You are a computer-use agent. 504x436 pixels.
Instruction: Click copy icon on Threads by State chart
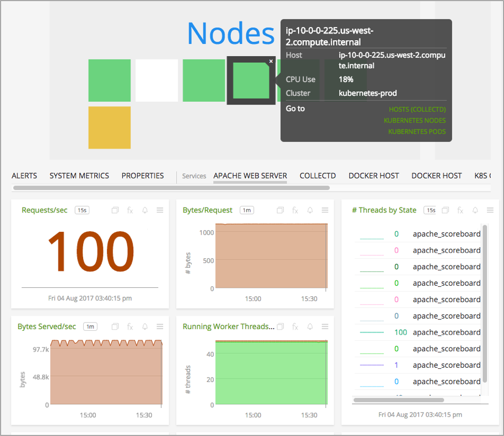pos(445,210)
